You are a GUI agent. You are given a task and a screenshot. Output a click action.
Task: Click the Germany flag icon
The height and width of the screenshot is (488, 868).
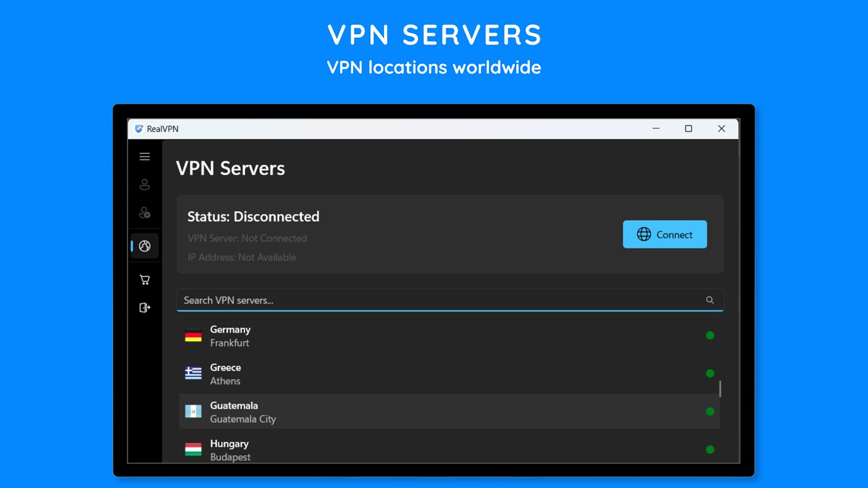[x=193, y=335]
